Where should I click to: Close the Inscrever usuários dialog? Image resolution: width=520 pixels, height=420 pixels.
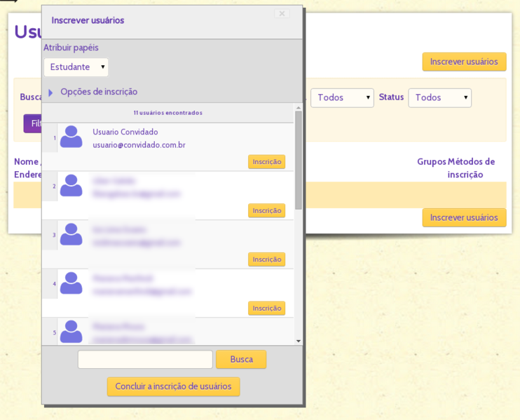(282, 13)
